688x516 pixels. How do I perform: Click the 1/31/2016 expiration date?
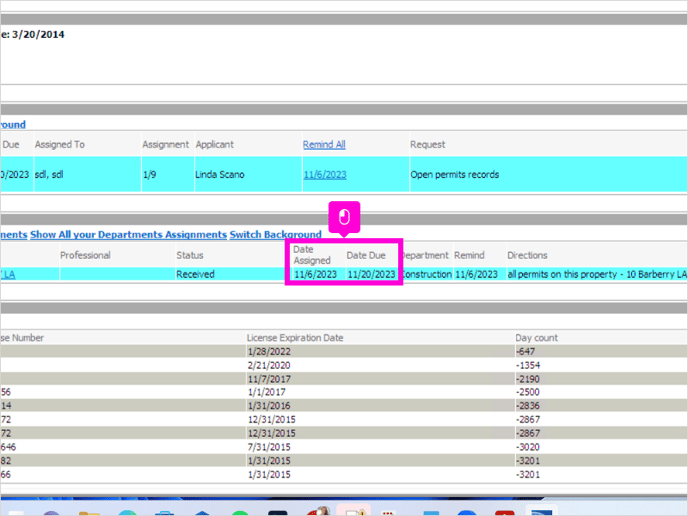tap(269, 406)
